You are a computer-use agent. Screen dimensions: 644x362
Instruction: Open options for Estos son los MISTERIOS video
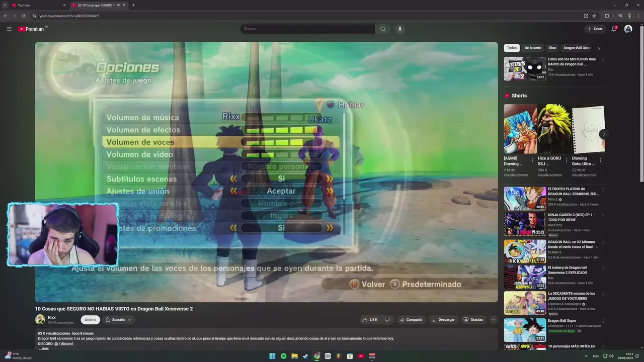[603, 60]
